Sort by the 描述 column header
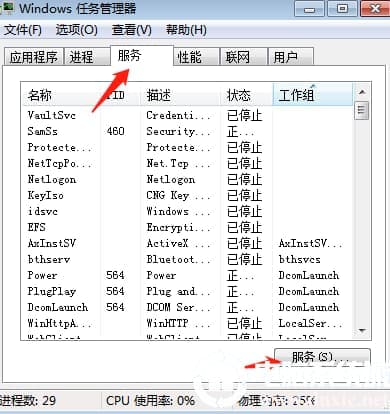The width and height of the screenshot is (390, 414). 180,95
